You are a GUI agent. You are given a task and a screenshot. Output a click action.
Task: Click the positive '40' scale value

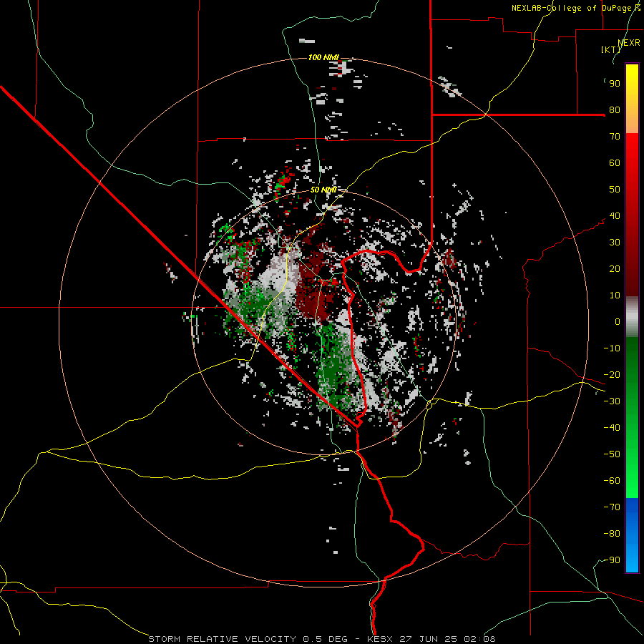(615, 216)
